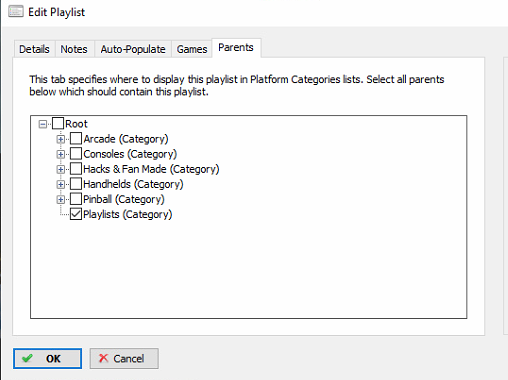Viewport: 508px width, 380px height.
Task: Expand the Consoles category node
Action: 61,154
